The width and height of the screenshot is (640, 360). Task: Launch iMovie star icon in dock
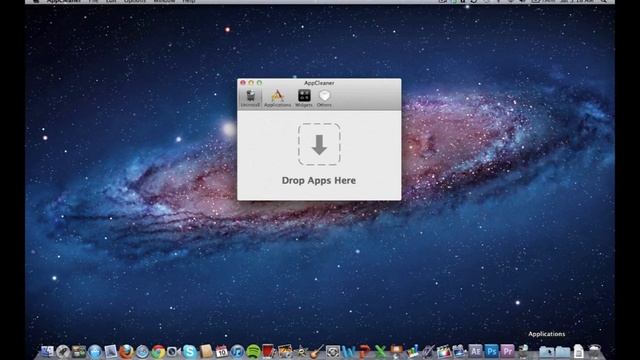click(x=302, y=351)
